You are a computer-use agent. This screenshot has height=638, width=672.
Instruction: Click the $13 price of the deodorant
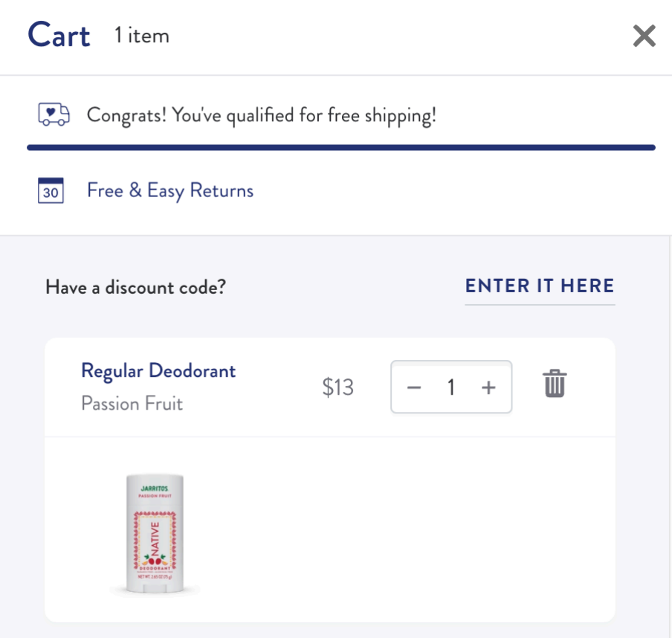point(337,387)
